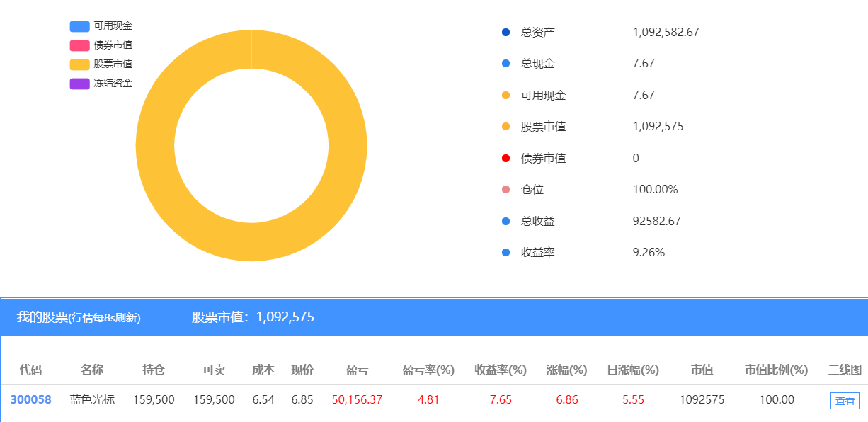Click the stock name 蓝色光标
Viewport: 868px width, 422px height.
coord(92,399)
